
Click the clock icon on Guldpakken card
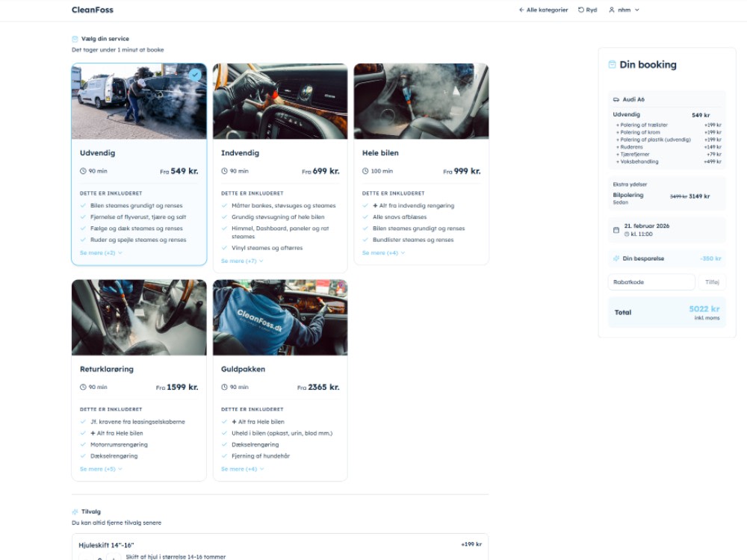pos(224,387)
